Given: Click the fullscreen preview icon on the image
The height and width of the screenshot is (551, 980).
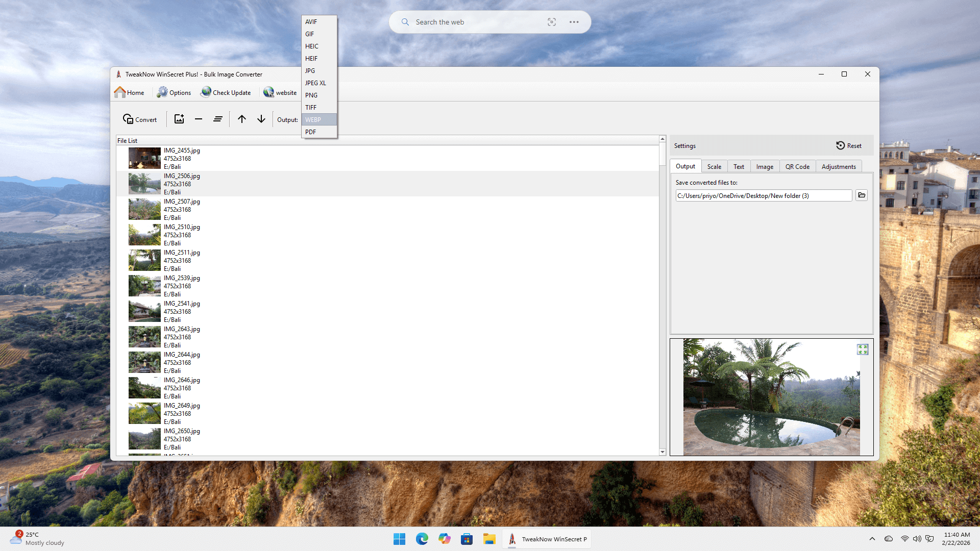Looking at the screenshot, I should point(863,349).
